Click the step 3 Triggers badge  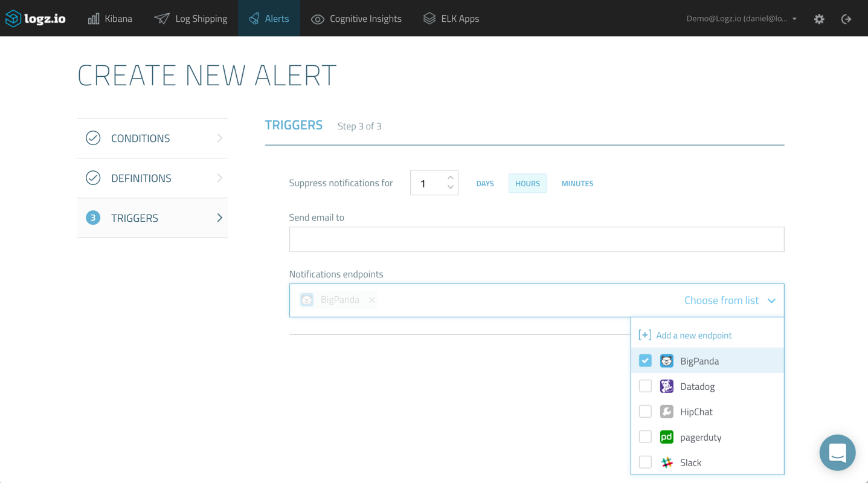pyautogui.click(x=93, y=218)
